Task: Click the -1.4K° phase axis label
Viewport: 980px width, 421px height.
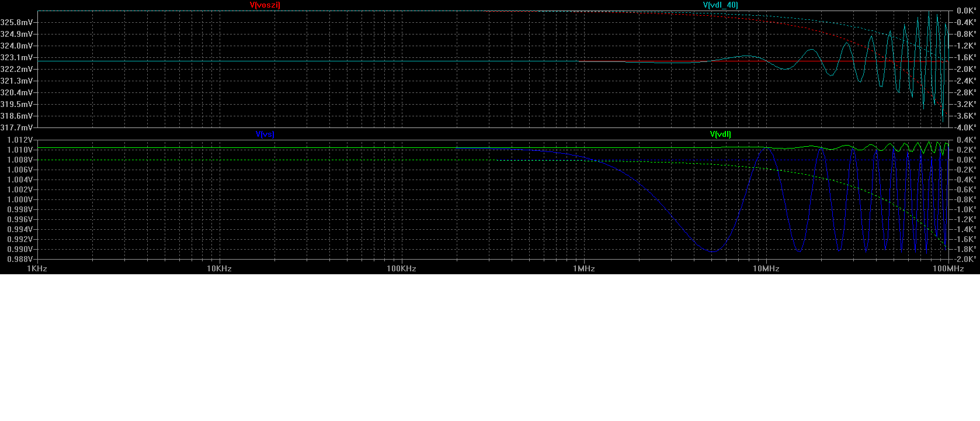Action: coord(966,229)
